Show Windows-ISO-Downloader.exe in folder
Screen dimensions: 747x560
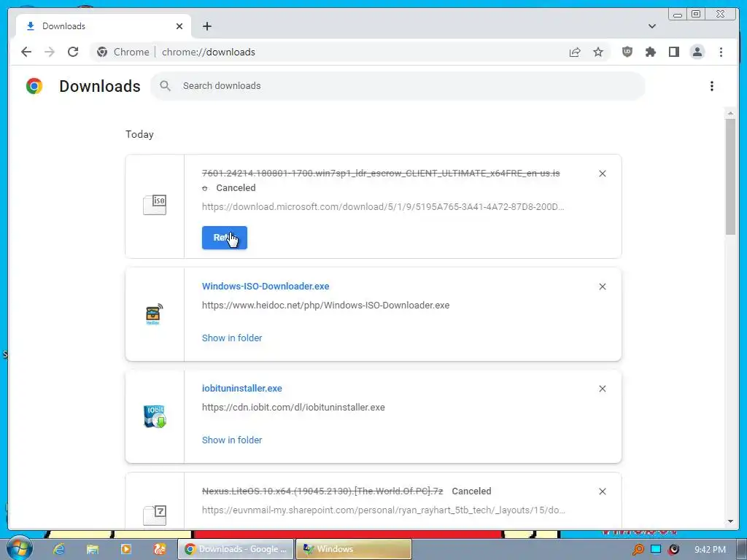pyautogui.click(x=232, y=338)
